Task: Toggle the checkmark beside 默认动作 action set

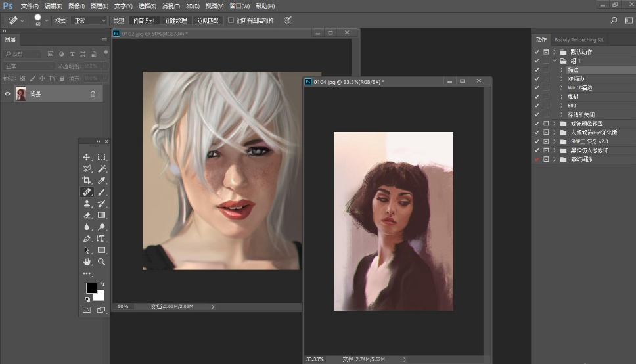Action: pyautogui.click(x=537, y=52)
